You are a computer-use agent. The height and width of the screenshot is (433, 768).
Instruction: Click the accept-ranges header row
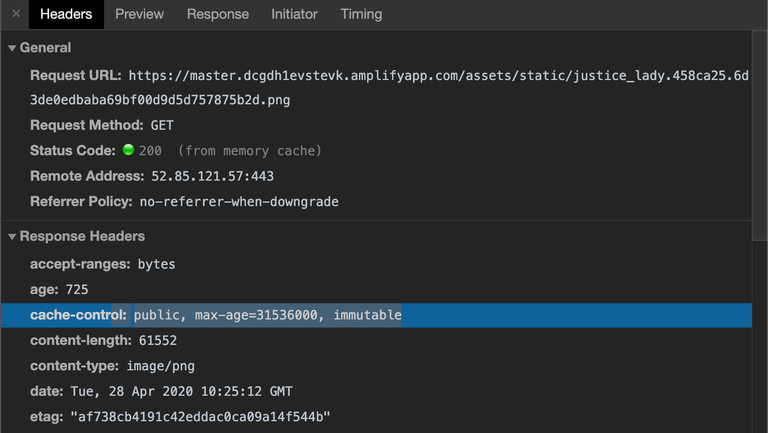click(102, 264)
